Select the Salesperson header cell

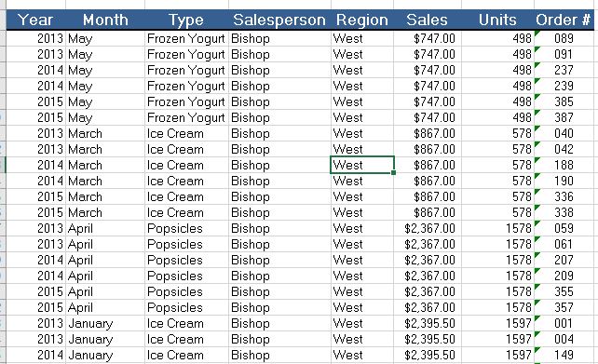coord(279,20)
